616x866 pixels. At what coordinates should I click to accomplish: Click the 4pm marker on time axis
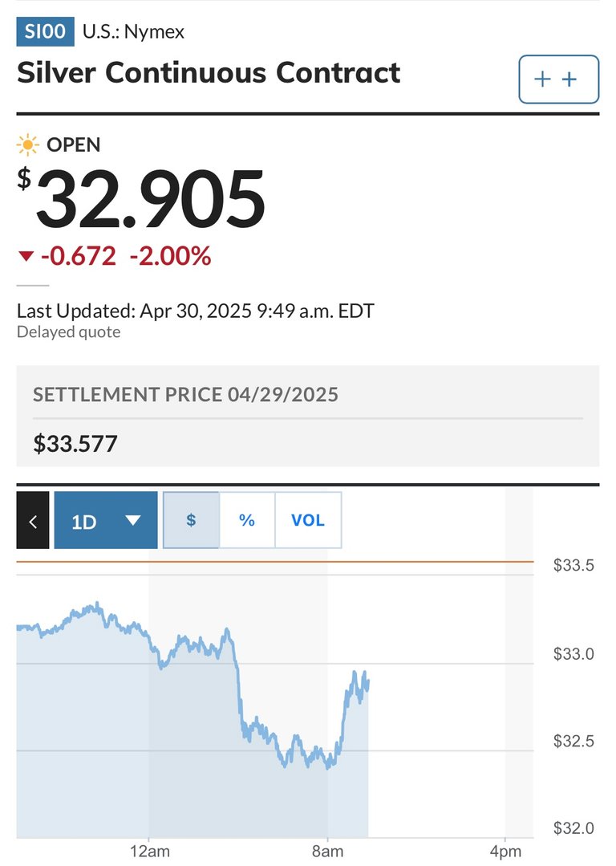point(505,852)
